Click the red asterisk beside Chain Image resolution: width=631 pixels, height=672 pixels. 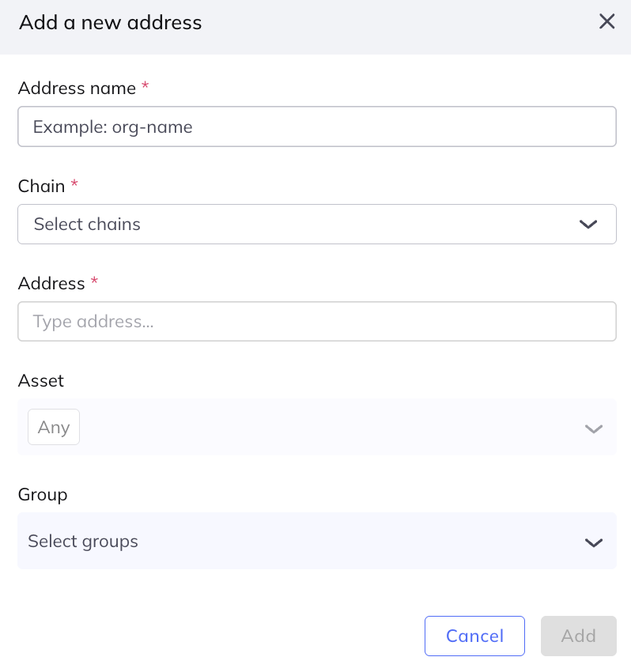point(74,184)
